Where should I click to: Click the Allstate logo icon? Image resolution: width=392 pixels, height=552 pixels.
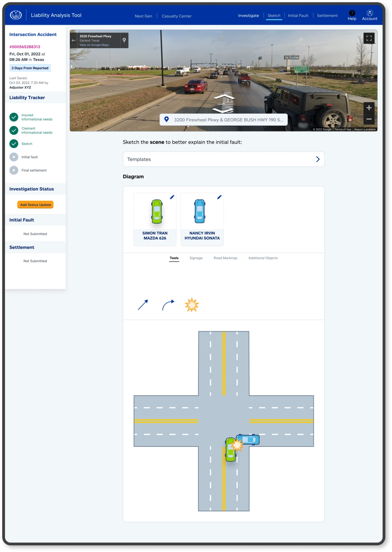(16, 15)
